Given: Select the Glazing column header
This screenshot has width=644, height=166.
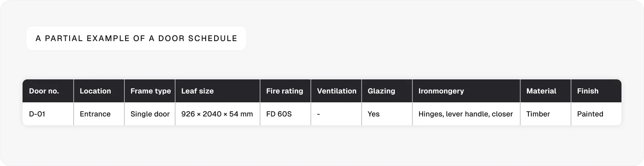Looking at the screenshot, I should (387, 91).
